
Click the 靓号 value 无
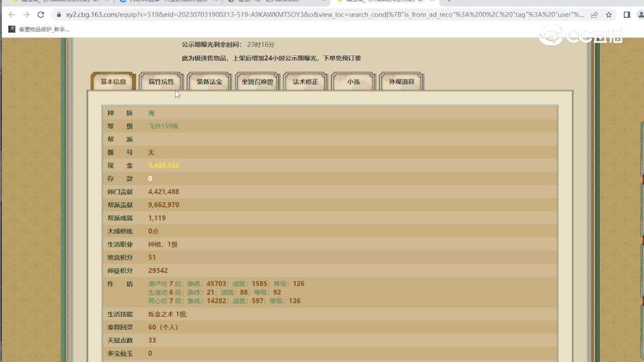(x=151, y=152)
